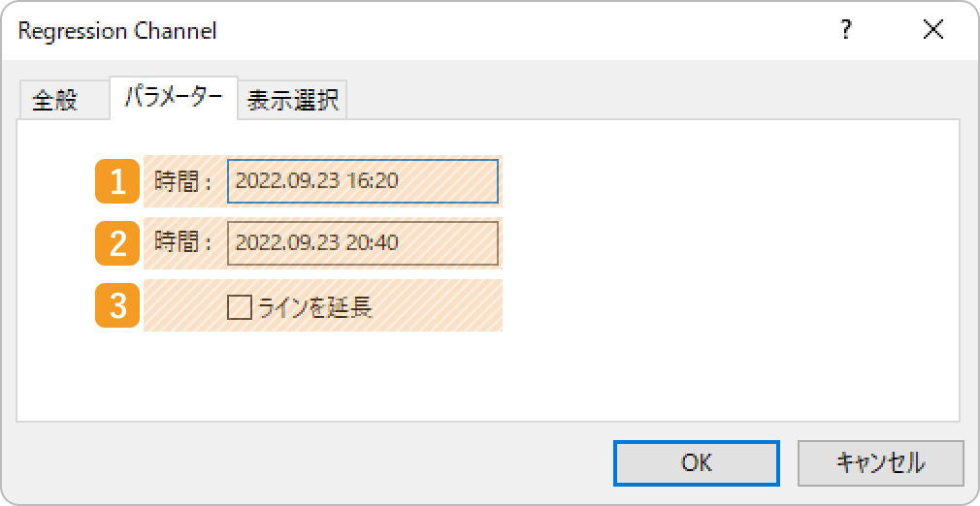Image resolution: width=980 pixels, height=506 pixels.
Task: Open the 表示選択 tab
Action: (x=292, y=101)
